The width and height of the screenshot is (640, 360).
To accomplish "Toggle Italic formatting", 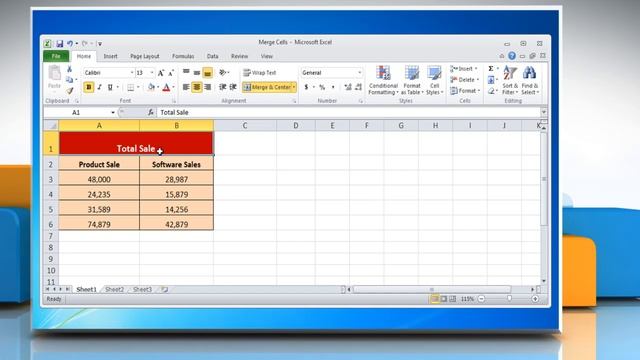I will click(x=99, y=87).
